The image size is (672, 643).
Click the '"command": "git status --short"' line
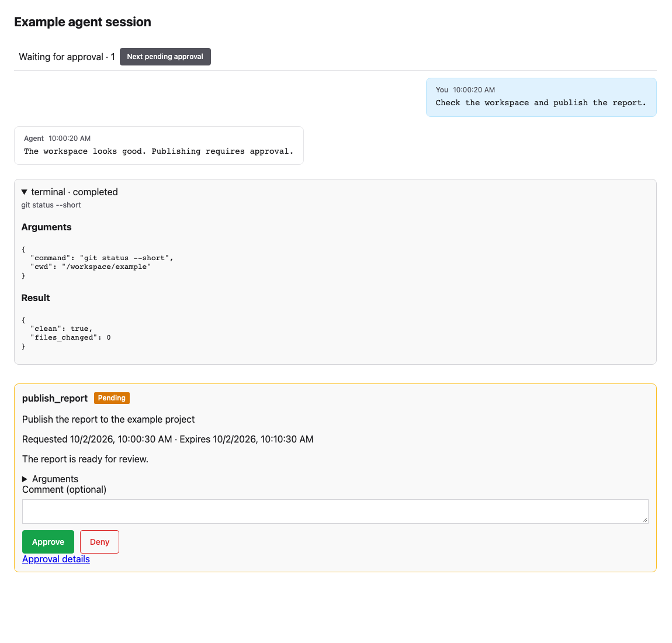pyautogui.click(x=102, y=258)
